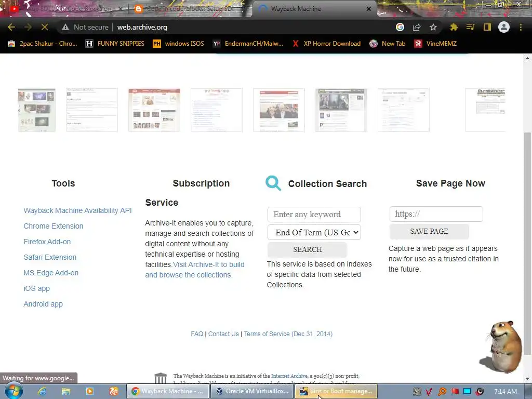Viewport: 532px width, 399px height.
Task: Switch to Oracle VM VirtualBox taskbar window
Action: click(252, 391)
